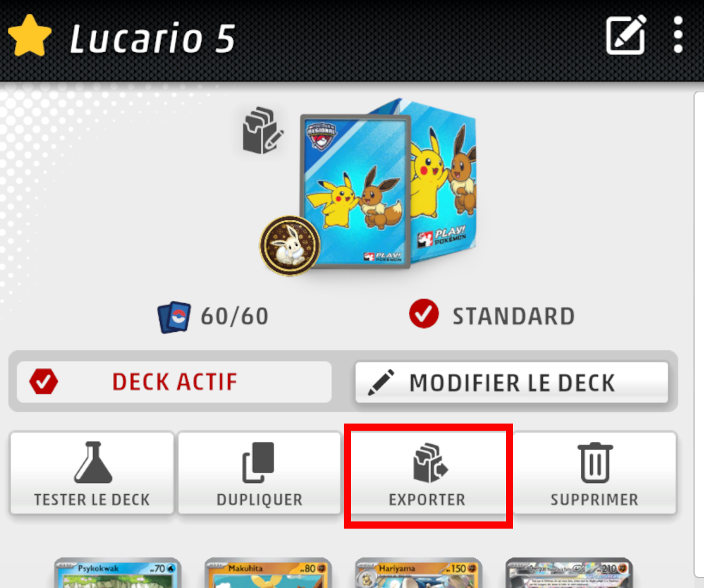Open the Psykokwak card
Image resolution: width=704 pixels, height=588 pixels.
pos(118,573)
